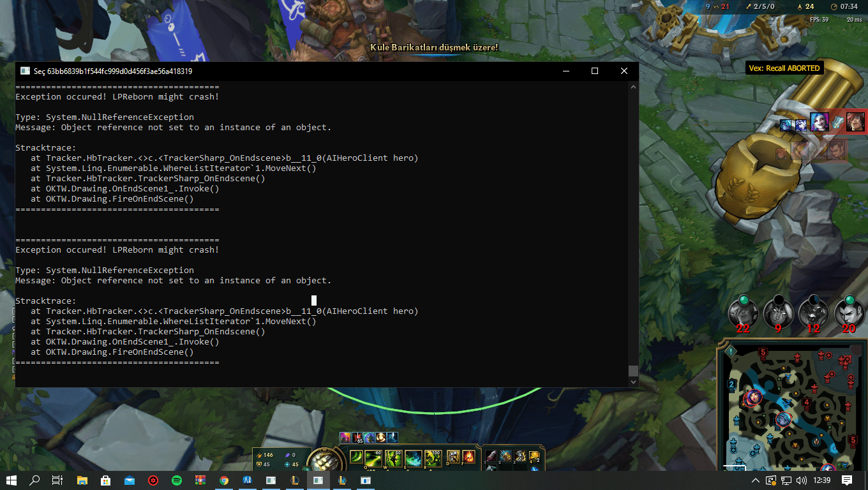Open the Action Center notifications
The width and height of the screenshot is (868, 490).
[x=847, y=480]
